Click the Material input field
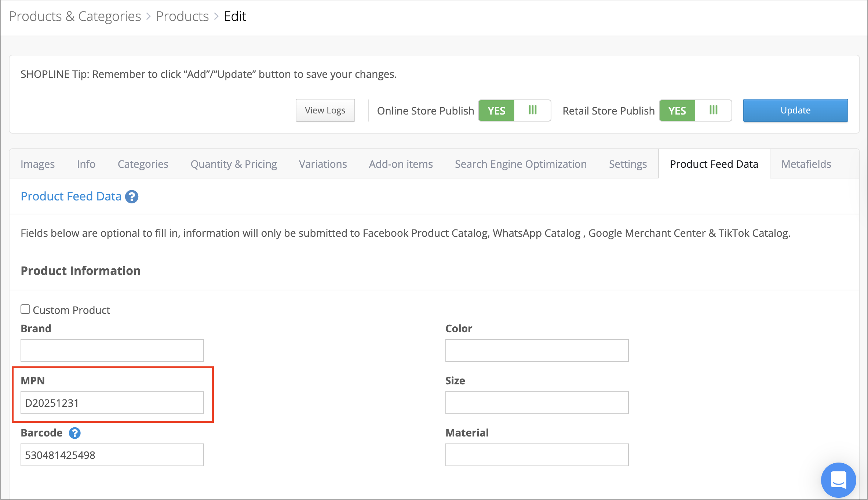 [537, 455]
